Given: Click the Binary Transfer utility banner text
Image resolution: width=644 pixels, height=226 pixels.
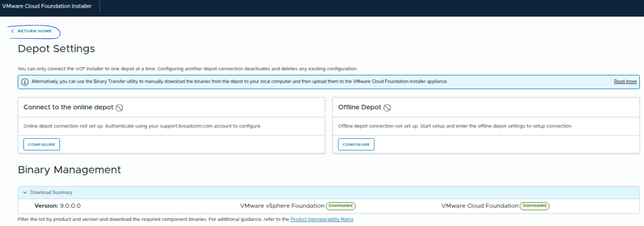Looking at the screenshot, I should coord(240,81).
